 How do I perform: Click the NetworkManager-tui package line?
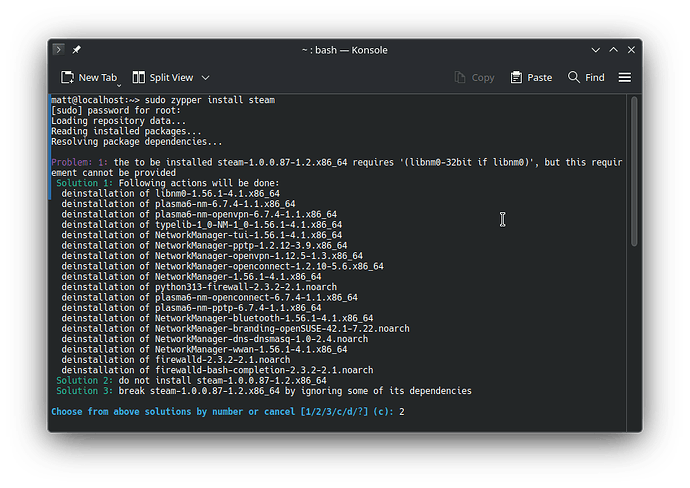point(202,235)
